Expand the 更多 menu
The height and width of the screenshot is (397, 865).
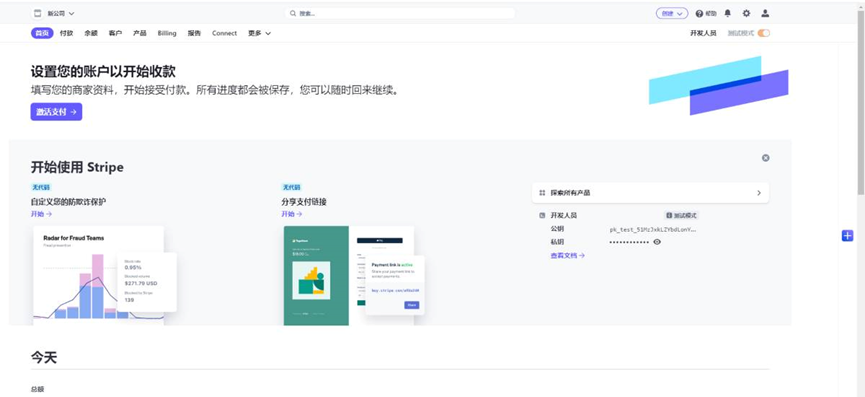coord(259,33)
